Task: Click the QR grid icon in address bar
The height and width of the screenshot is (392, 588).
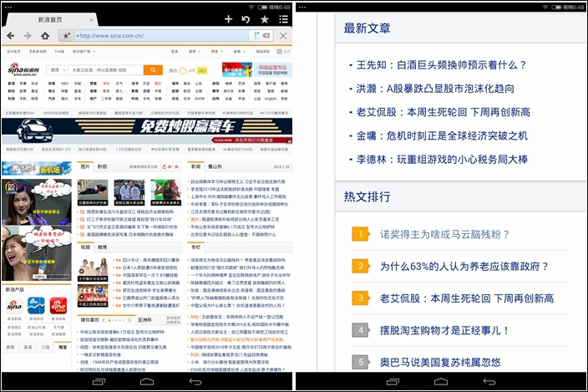Action: coord(256,36)
